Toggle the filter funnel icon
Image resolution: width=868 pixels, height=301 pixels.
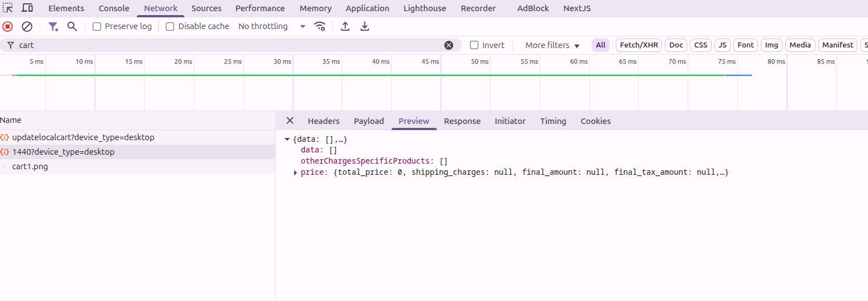(x=53, y=26)
